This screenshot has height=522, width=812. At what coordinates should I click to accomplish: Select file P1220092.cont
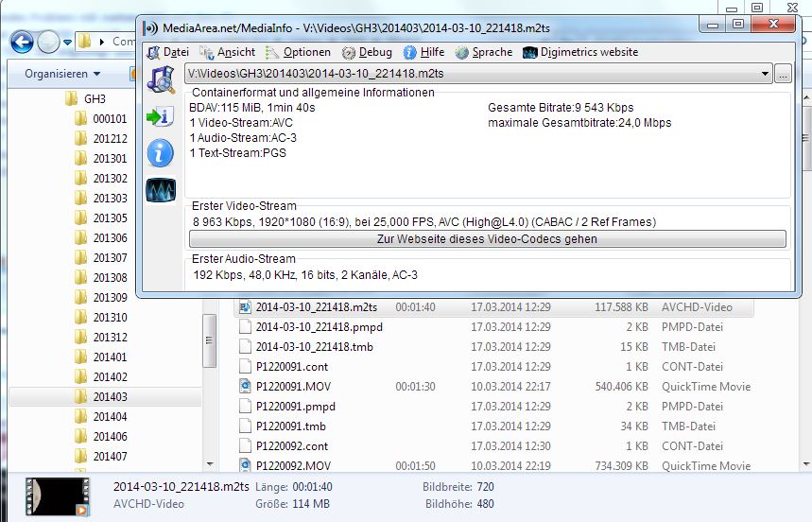[494, 446]
